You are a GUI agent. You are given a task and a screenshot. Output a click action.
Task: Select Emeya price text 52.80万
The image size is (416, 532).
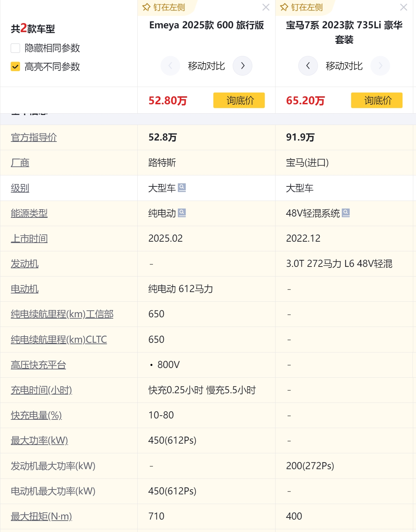[168, 100]
